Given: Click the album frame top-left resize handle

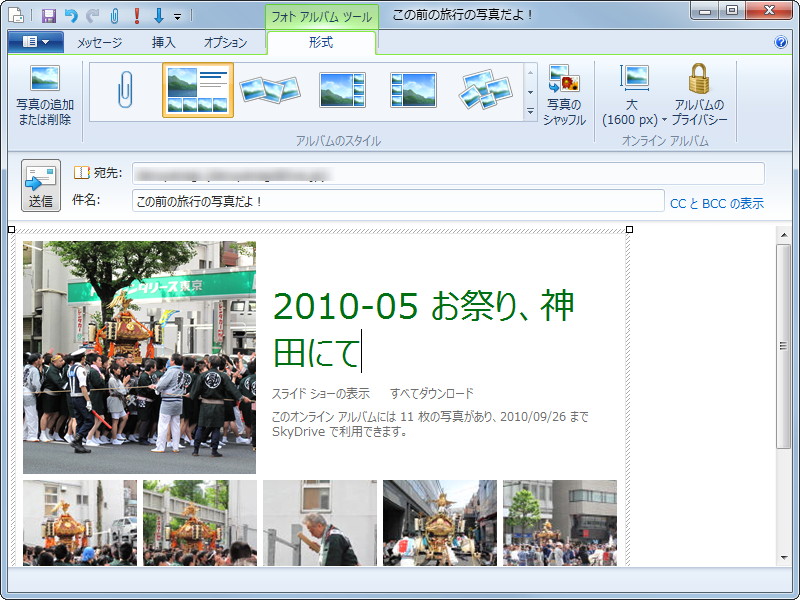Looking at the screenshot, I should (11, 230).
